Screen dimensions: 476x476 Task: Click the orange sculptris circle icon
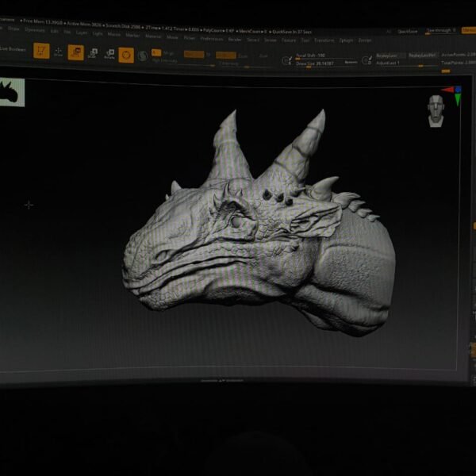pyautogui.click(x=126, y=55)
